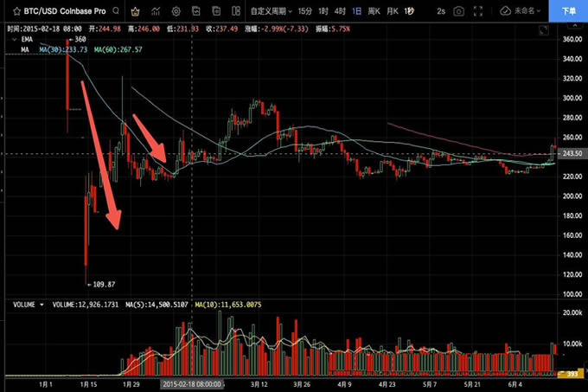Screen dimensions: 588x392
Task: Maximize chart pane with the expand icon
Action: tap(219, 11)
